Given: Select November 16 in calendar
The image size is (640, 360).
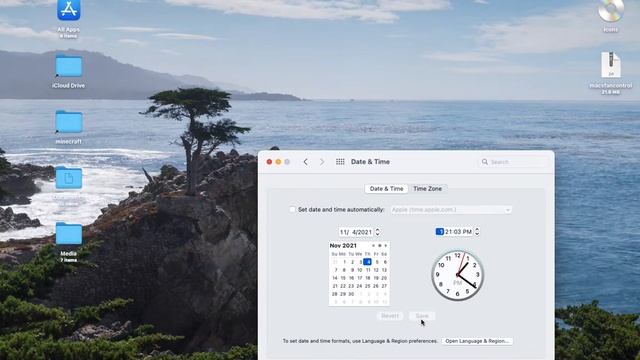Looking at the screenshot, I should (x=351, y=278).
